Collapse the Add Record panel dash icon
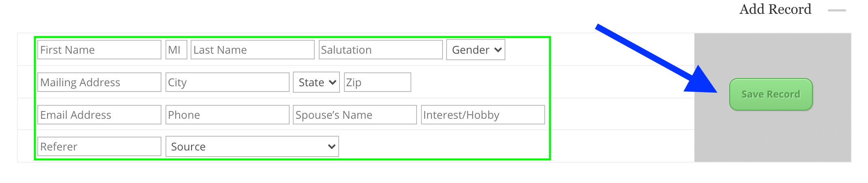This screenshot has height=183, width=868. click(x=837, y=10)
